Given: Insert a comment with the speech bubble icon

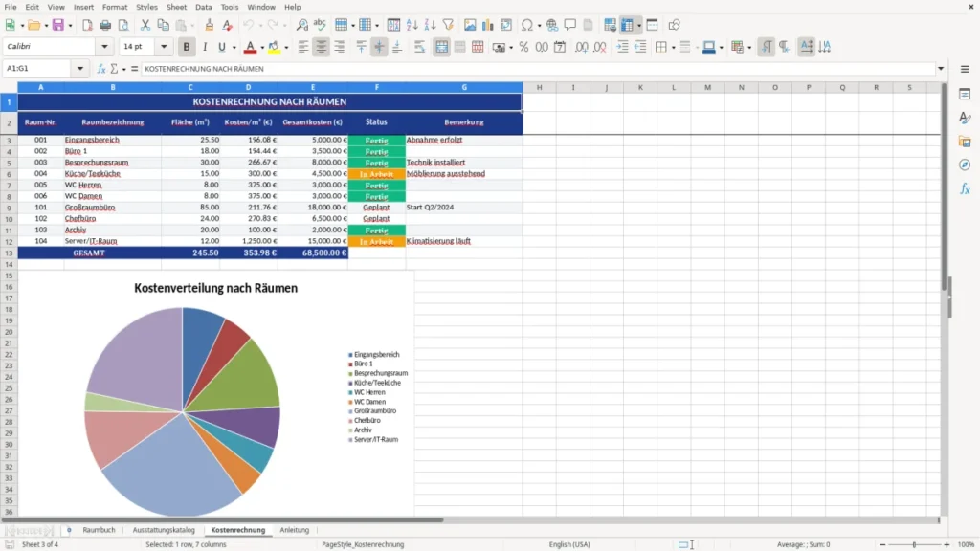Looking at the screenshot, I should pyautogui.click(x=570, y=25).
